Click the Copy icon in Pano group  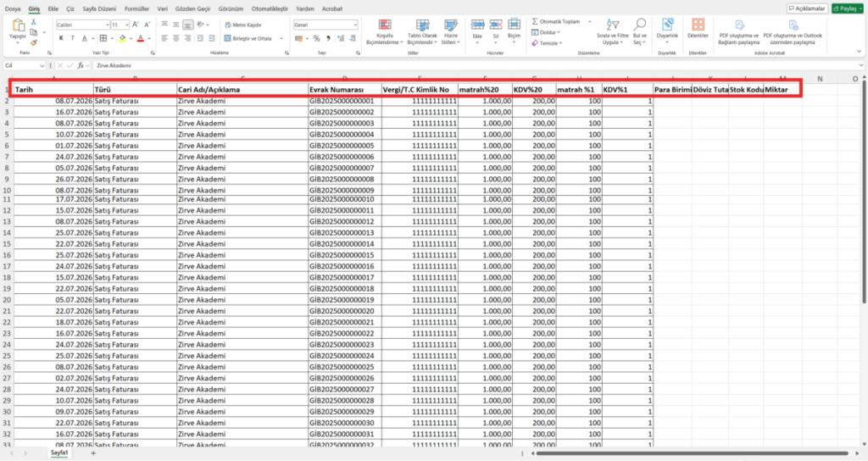coord(34,32)
